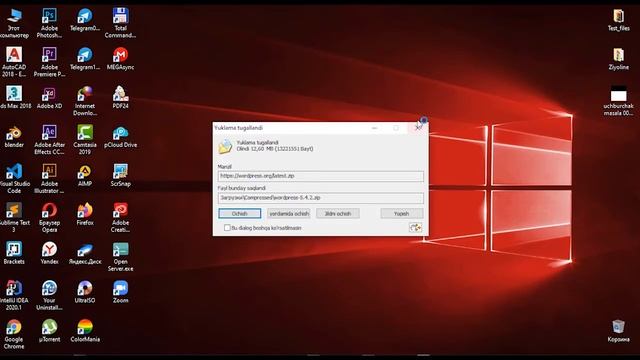The width and height of the screenshot is (640, 360).
Task: Click the Adobe Creative Cloud icon
Action: [x=120, y=218]
